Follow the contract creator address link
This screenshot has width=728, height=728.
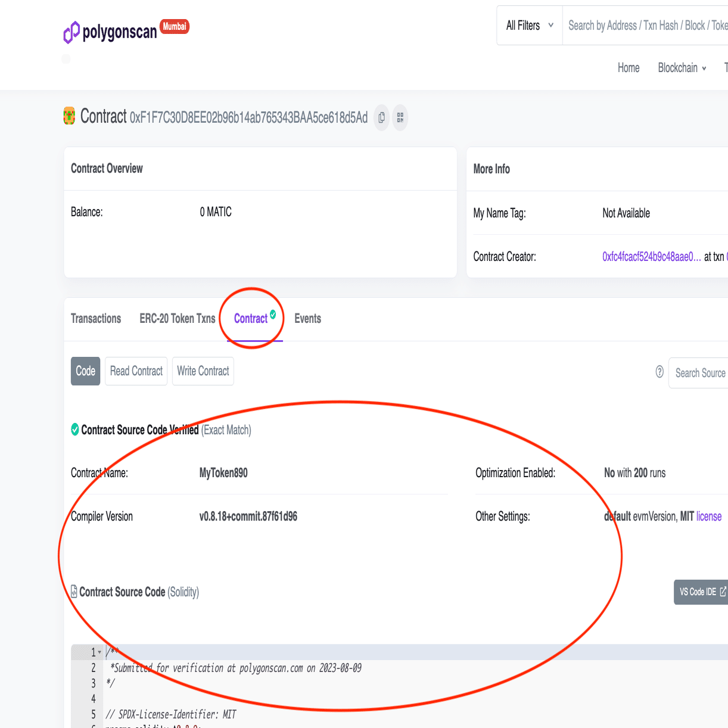pos(652,257)
